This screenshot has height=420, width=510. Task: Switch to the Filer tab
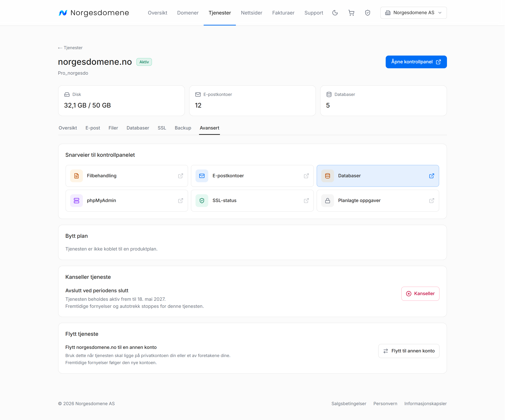[x=113, y=128]
